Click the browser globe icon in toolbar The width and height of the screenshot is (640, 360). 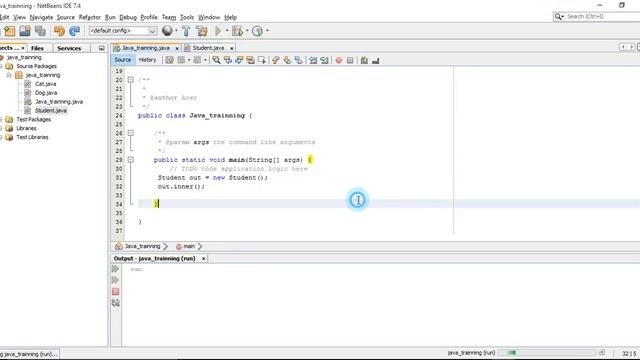pyautogui.click(x=167, y=31)
